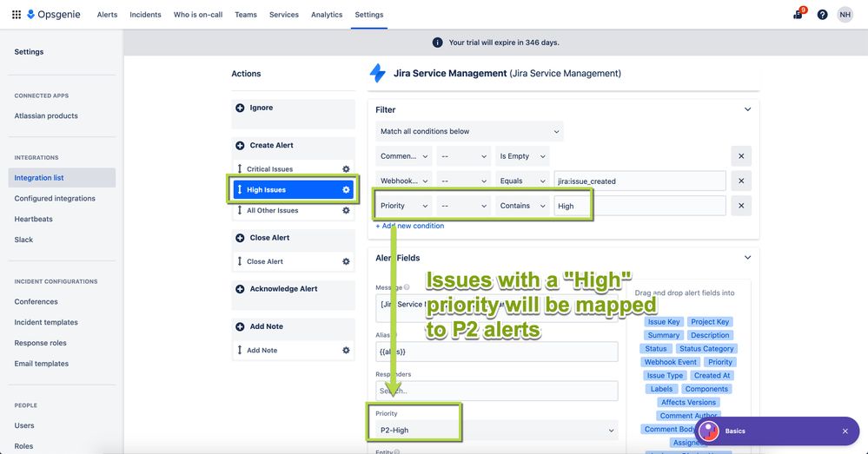Open Users in sidebar
Screen dimensions: 868x454
coord(24,426)
